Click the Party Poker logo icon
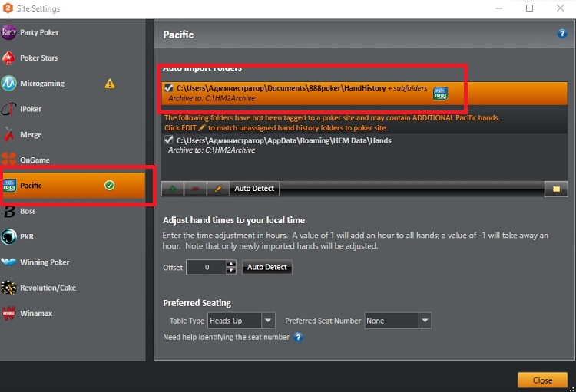576x392 pixels. (8, 32)
